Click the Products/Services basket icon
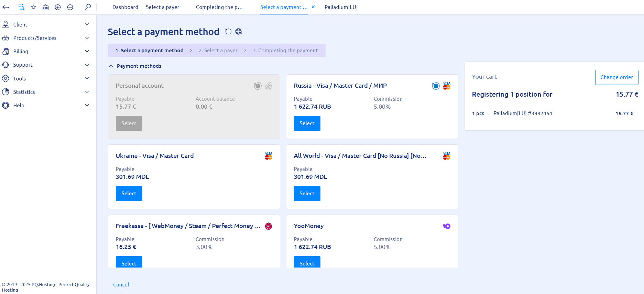 tap(6, 38)
